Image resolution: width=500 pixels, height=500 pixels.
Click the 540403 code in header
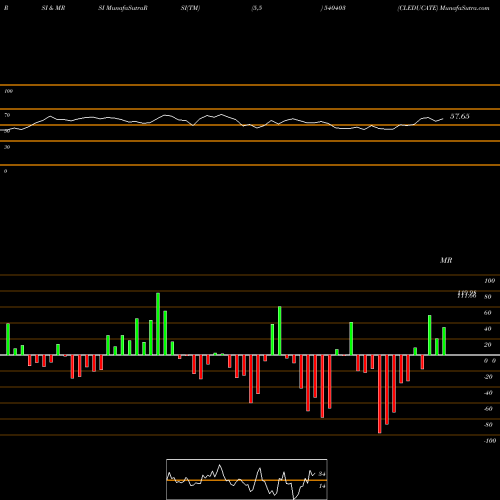coord(334,8)
